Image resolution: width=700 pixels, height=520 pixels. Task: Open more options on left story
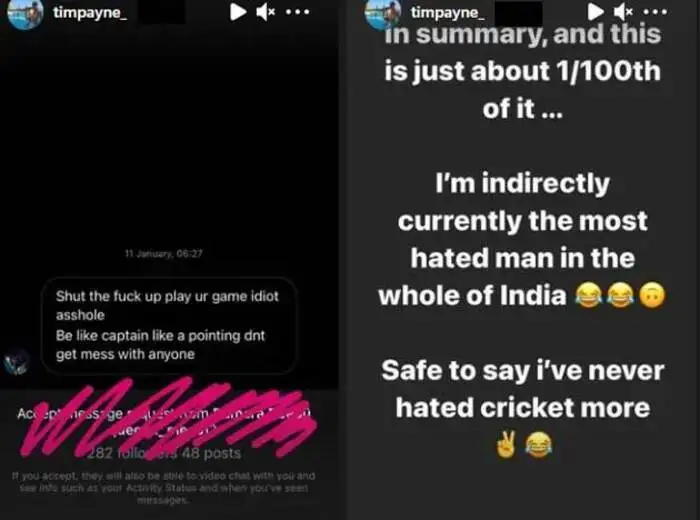pos(298,12)
